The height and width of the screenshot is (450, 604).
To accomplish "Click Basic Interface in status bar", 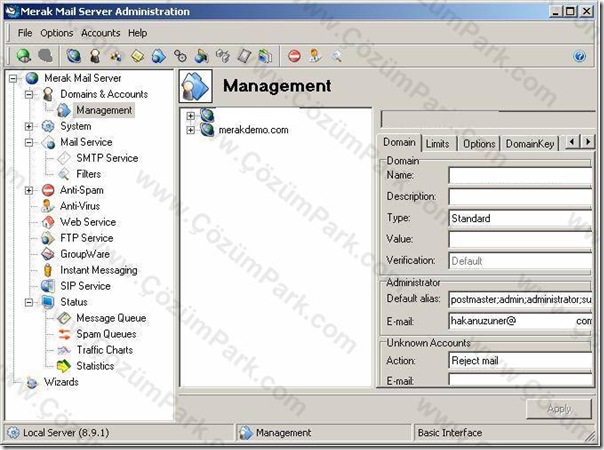I will coord(450,433).
